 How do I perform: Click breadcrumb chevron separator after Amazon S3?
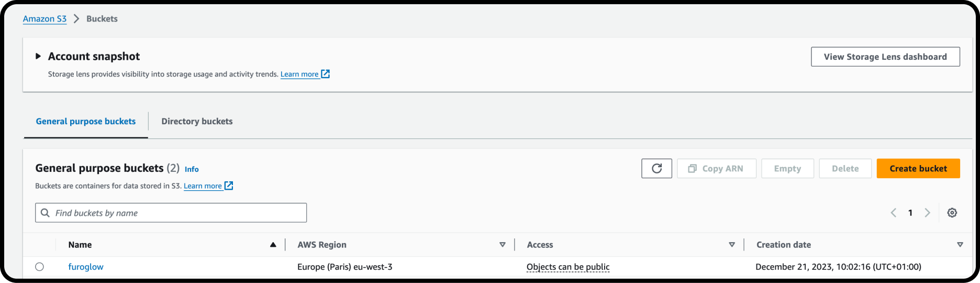pyautogui.click(x=76, y=19)
